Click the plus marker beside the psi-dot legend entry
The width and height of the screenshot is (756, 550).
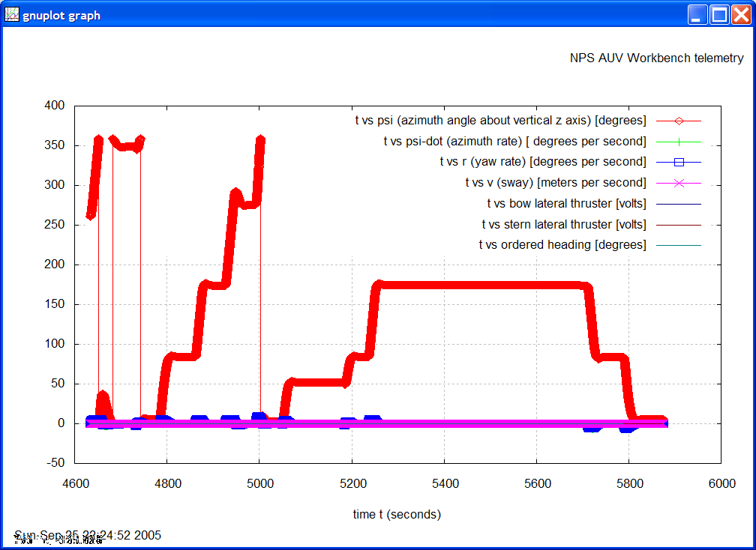(x=679, y=141)
